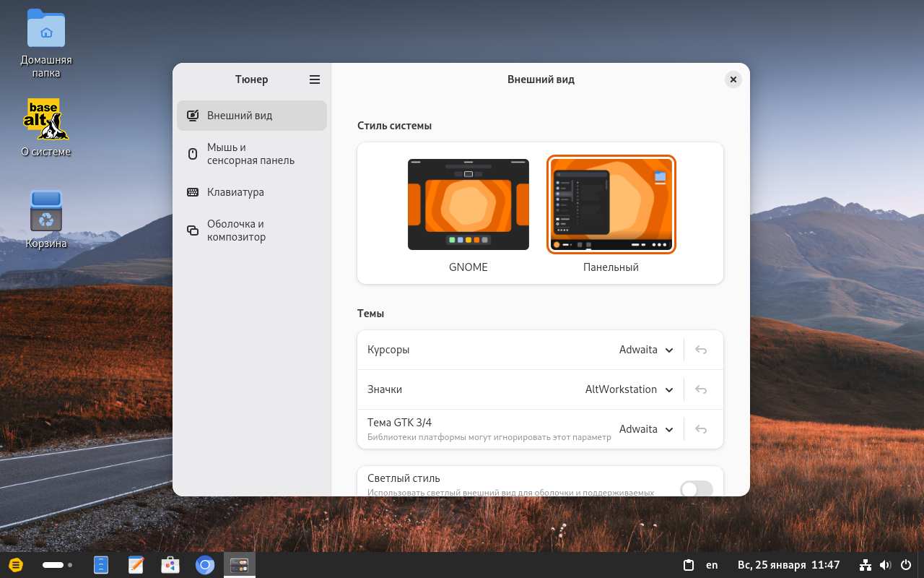Expand the Курсоры theme dropdown

pyautogui.click(x=646, y=350)
